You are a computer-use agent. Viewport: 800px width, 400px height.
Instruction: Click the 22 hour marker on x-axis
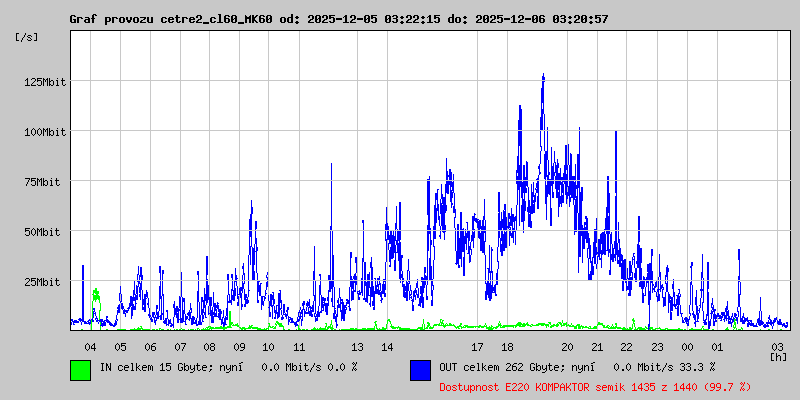point(626,346)
